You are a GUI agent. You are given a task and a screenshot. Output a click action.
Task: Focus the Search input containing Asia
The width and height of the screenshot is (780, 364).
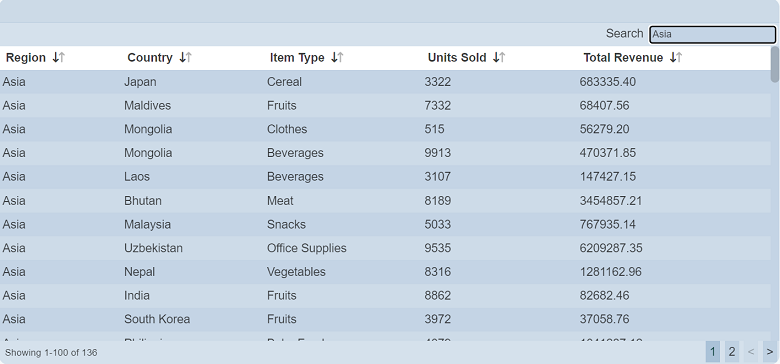pos(712,34)
